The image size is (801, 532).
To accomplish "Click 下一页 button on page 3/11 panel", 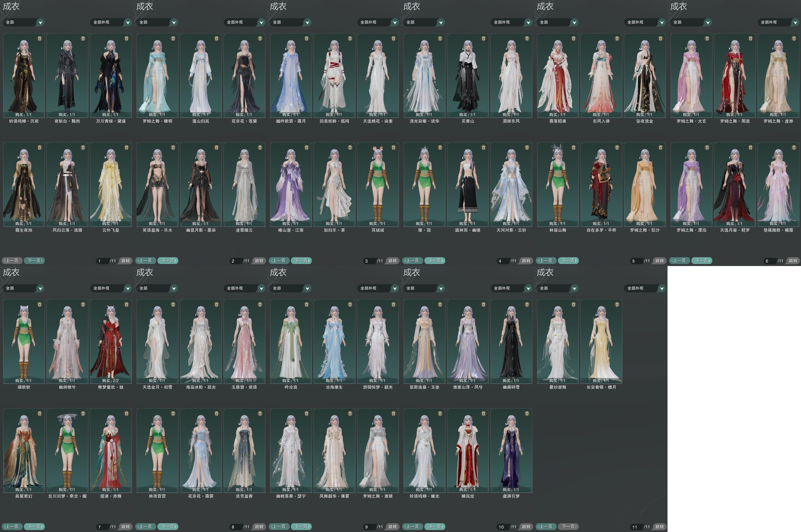I will 301,261.
